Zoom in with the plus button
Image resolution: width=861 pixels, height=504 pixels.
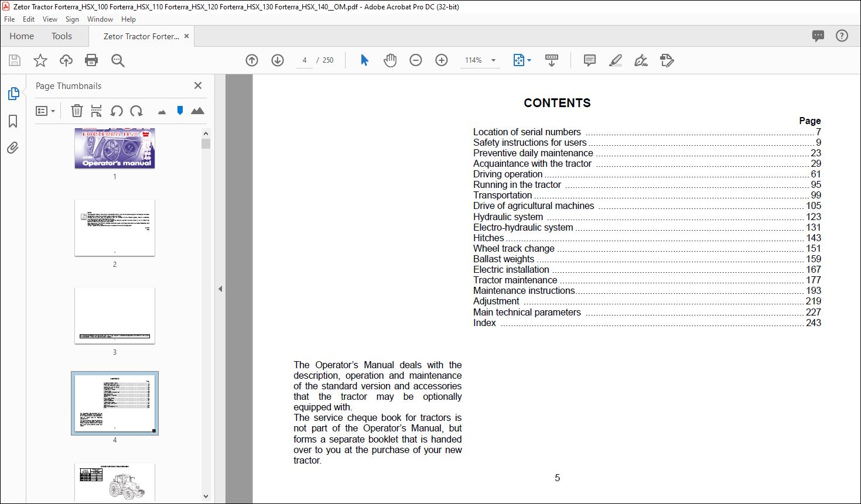coord(442,60)
